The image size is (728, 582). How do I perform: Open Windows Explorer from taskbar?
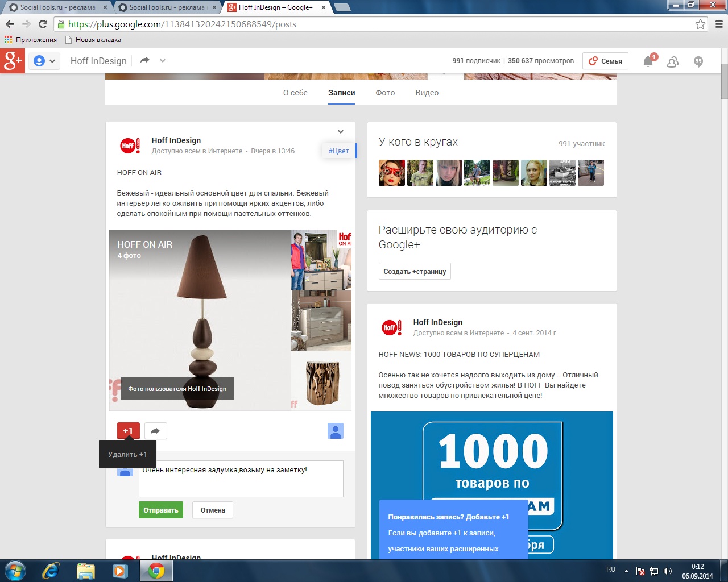tap(85, 571)
